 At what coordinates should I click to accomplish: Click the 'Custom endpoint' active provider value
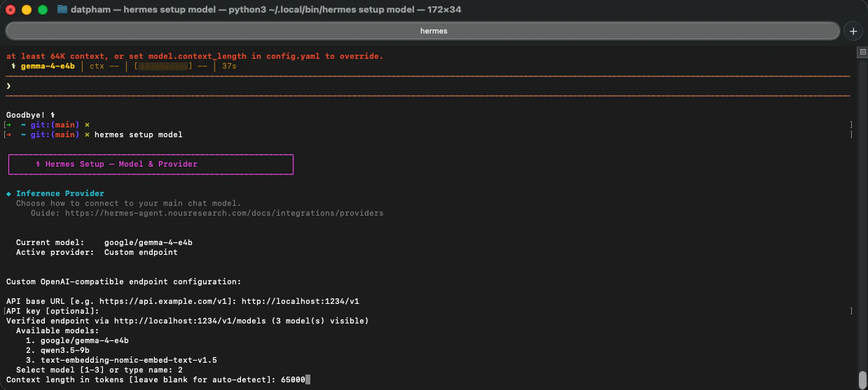pos(141,252)
